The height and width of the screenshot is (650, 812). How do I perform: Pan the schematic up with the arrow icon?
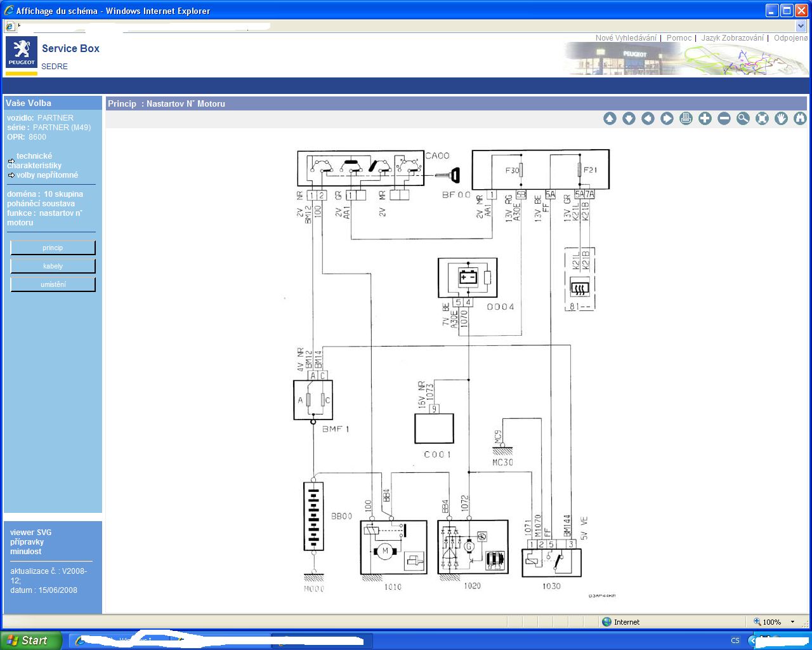coord(610,119)
